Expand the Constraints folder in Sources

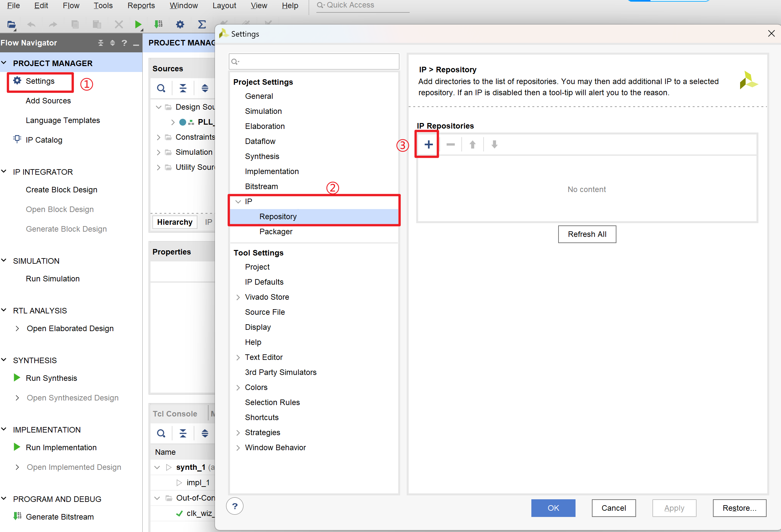tap(159, 137)
